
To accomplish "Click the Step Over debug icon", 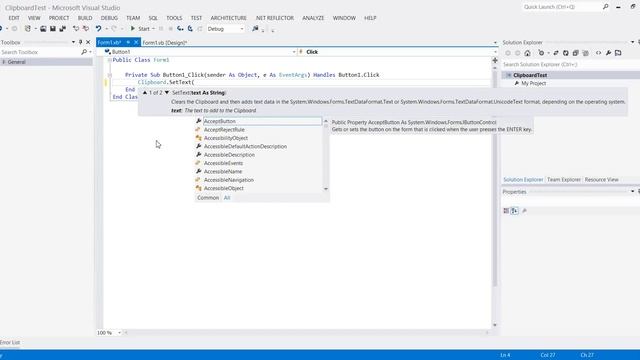I will (x=190, y=29).
